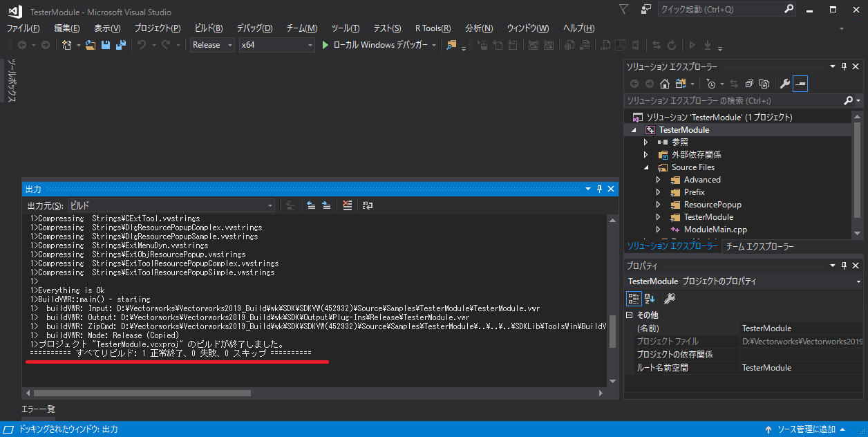Go to next message in Output
This screenshot has width=868, height=437.
click(325, 205)
